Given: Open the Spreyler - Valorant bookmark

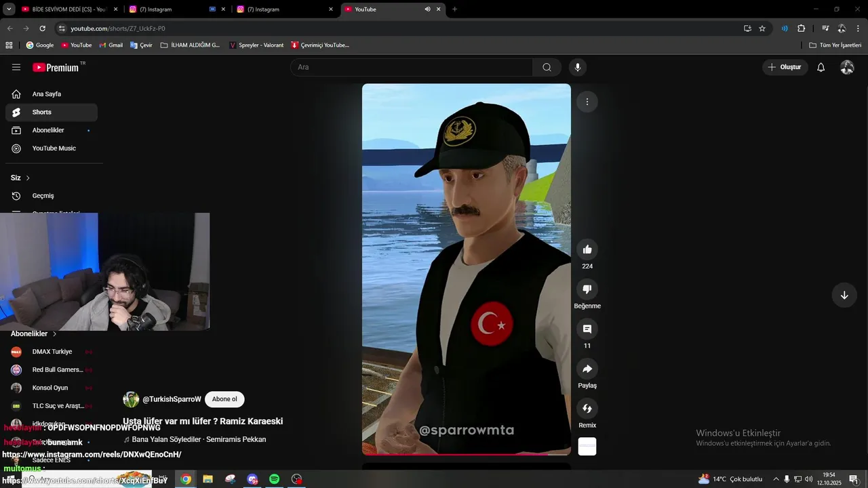Looking at the screenshot, I should coord(256,45).
